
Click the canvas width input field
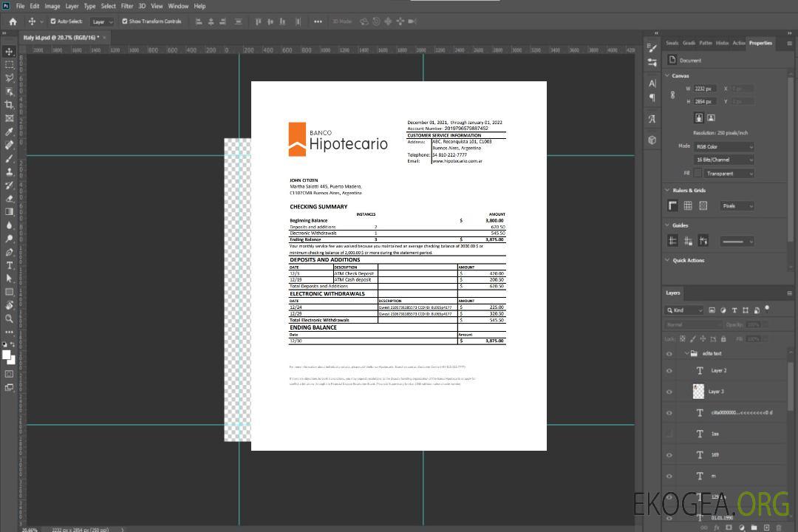coord(704,89)
